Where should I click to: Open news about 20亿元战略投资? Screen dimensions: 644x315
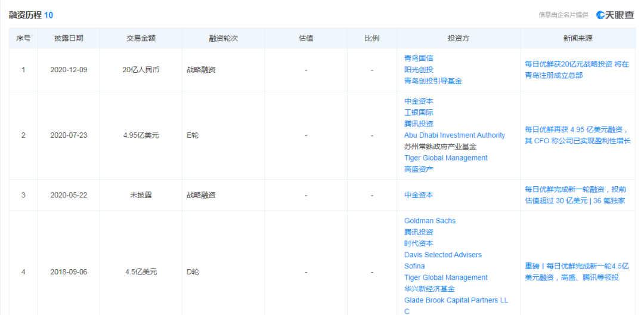(577, 70)
